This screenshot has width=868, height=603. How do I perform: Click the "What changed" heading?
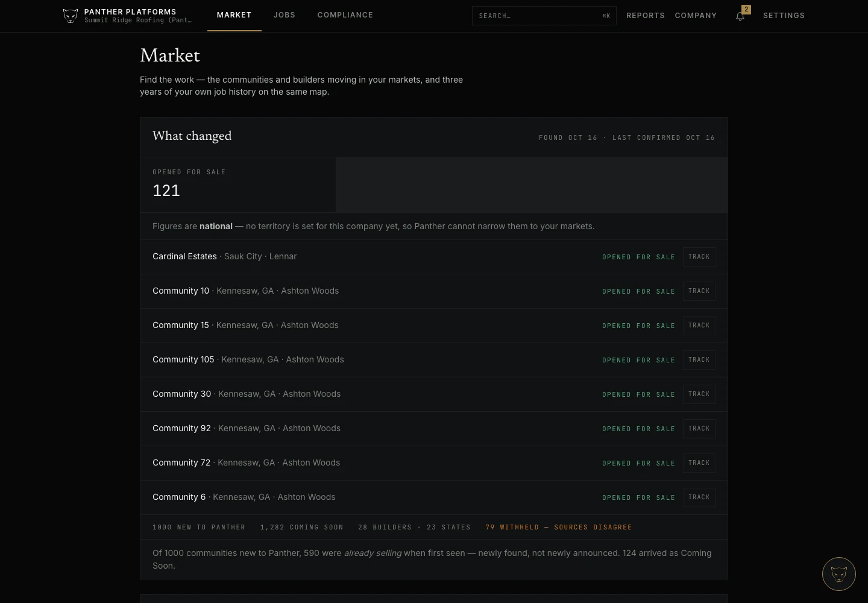(192, 136)
